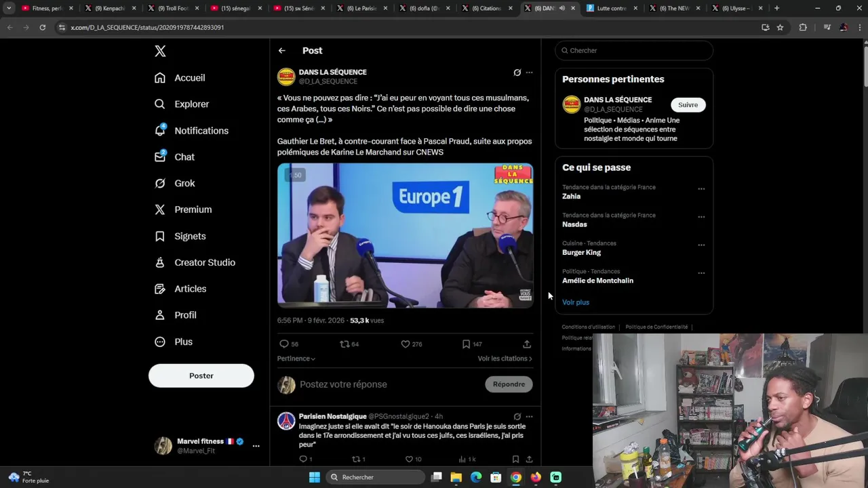Open Chrome from the taskbar
Screen dimensions: 868x488
coord(516,477)
